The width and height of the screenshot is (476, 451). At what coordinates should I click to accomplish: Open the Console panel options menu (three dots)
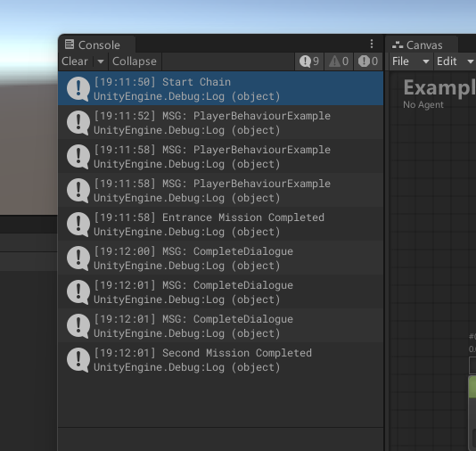pos(372,44)
